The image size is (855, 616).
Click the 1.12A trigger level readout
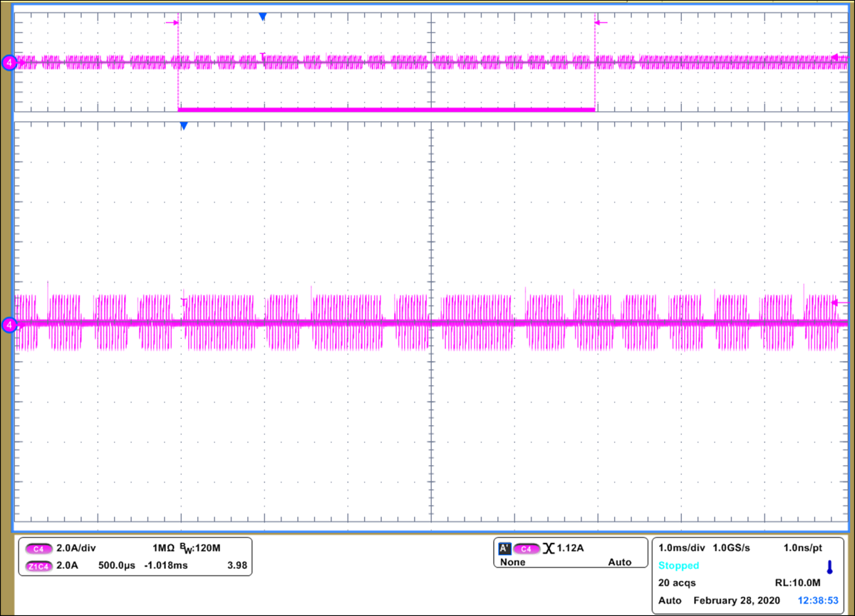[570, 548]
